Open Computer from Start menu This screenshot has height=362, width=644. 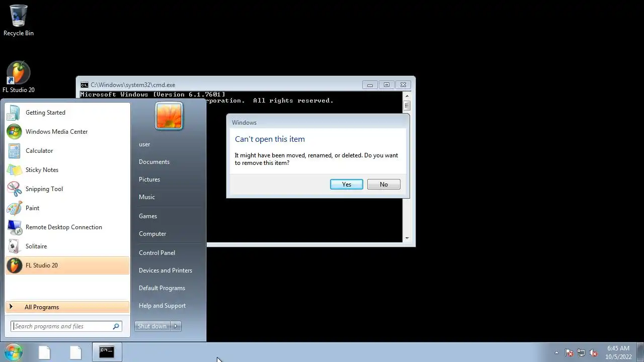(152, 234)
